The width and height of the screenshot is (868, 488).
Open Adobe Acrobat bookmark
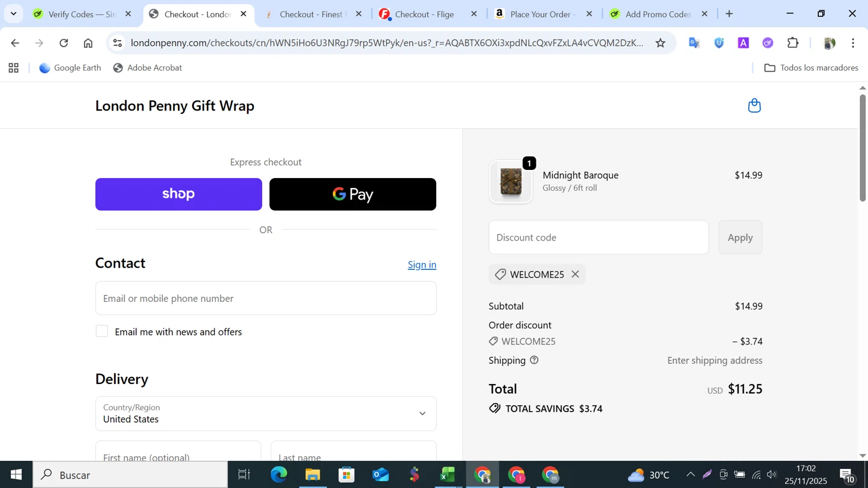coord(148,68)
